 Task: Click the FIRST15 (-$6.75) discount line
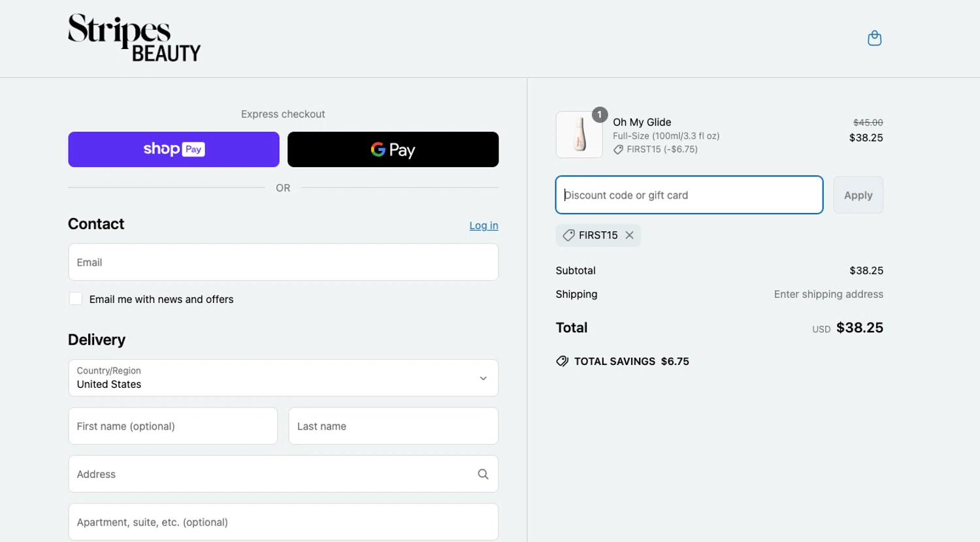[655, 150]
